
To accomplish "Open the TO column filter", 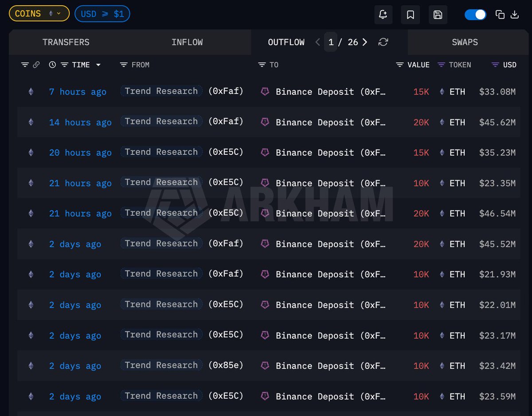I will pos(262,65).
